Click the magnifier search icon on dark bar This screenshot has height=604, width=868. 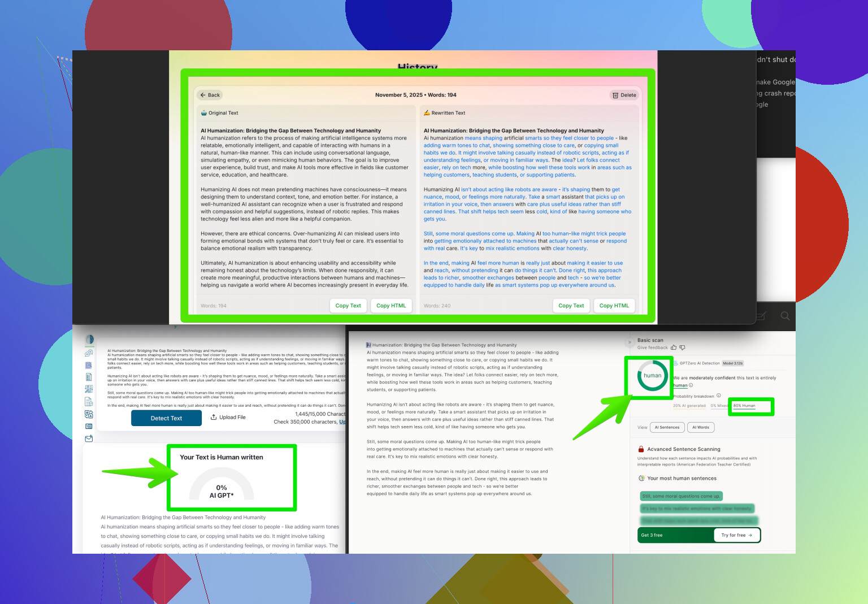coord(785,316)
